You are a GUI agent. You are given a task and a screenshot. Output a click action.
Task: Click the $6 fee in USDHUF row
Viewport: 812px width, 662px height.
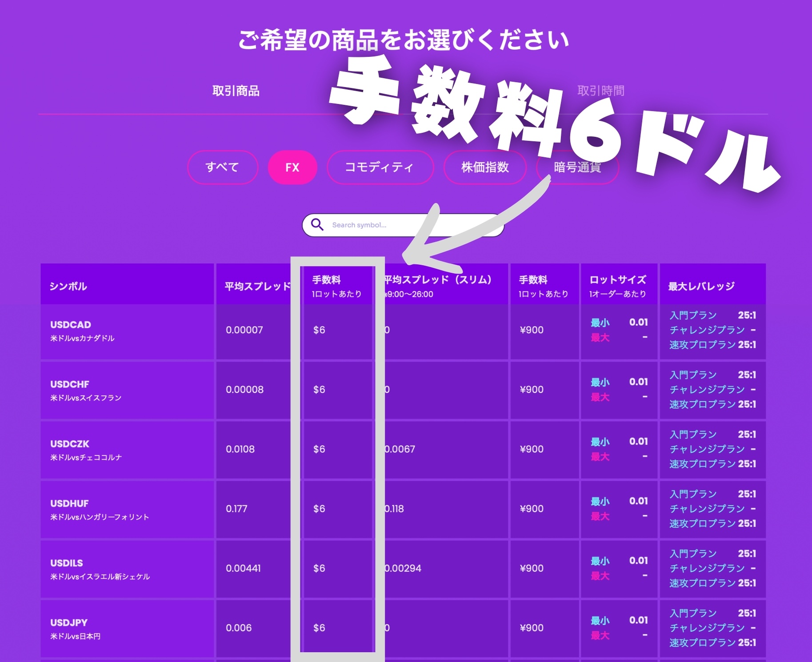point(319,509)
